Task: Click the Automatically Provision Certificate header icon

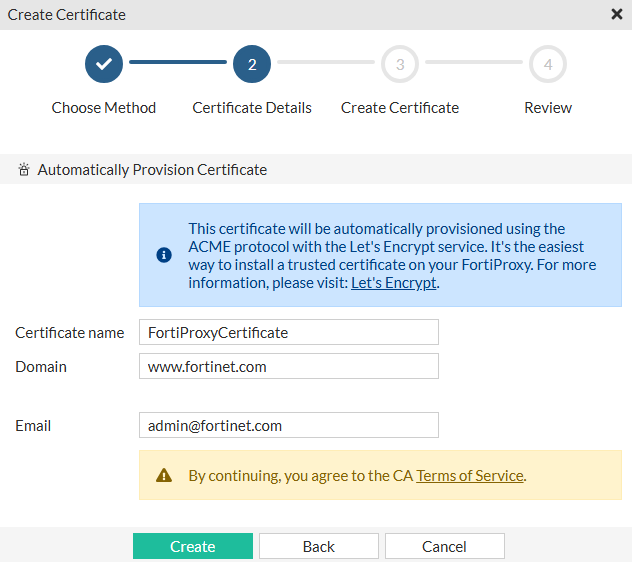Action: click(24, 170)
